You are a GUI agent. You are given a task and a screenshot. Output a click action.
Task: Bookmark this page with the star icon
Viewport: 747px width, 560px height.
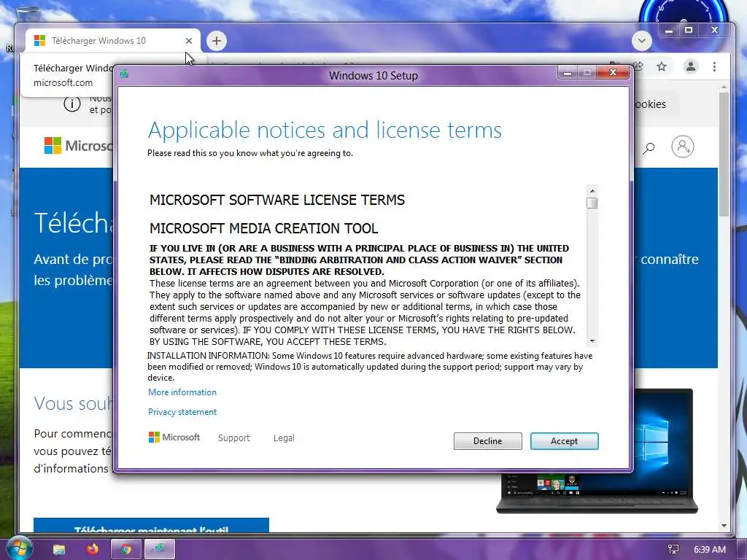pyautogui.click(x=661, y=66)
